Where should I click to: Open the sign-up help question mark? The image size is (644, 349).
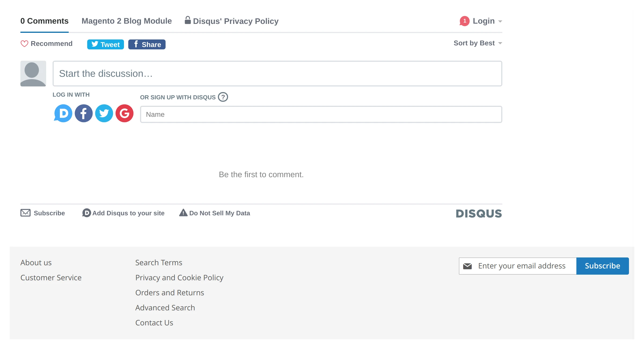pos(223,97)
